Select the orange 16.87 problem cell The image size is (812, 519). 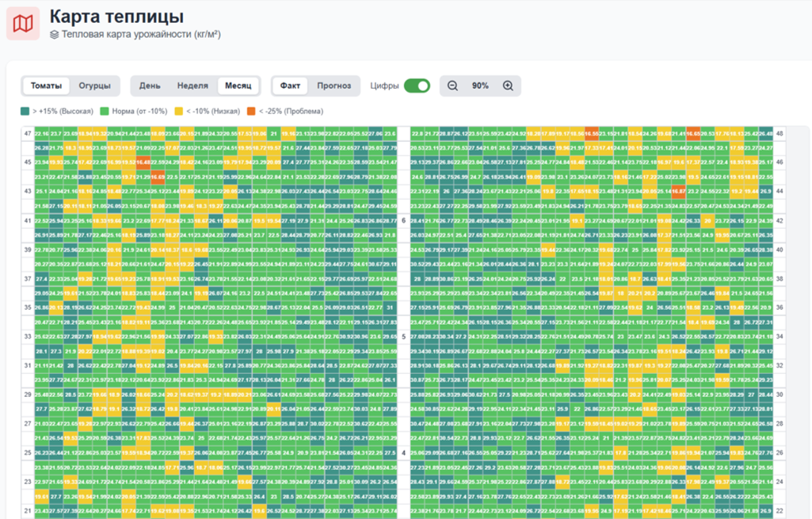tap(678, 192)
